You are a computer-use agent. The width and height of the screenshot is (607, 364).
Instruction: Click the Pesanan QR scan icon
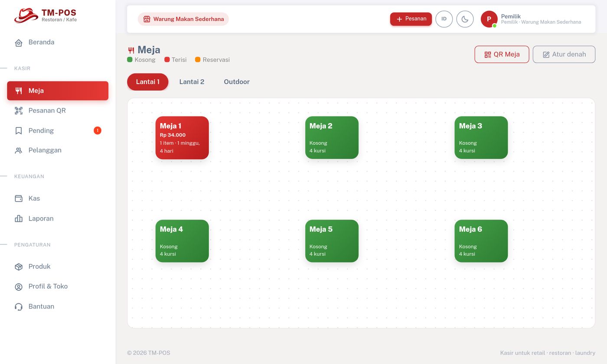click(19, 110)
